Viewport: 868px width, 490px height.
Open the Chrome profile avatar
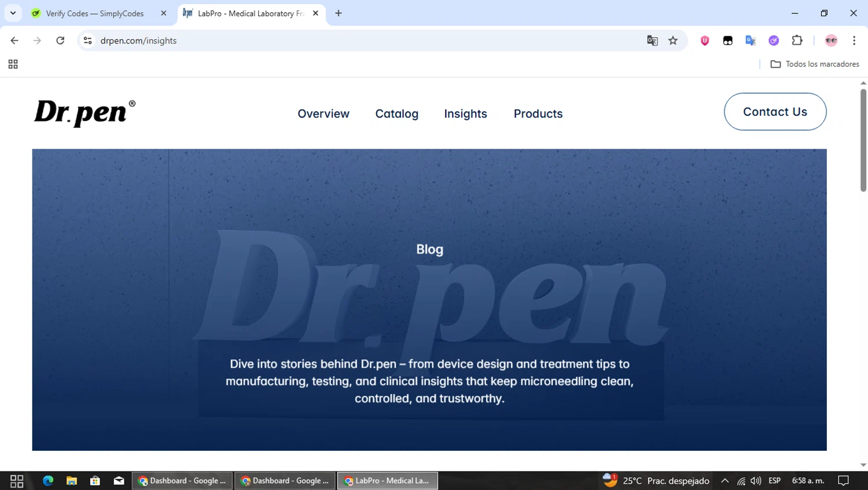[831, 40]
